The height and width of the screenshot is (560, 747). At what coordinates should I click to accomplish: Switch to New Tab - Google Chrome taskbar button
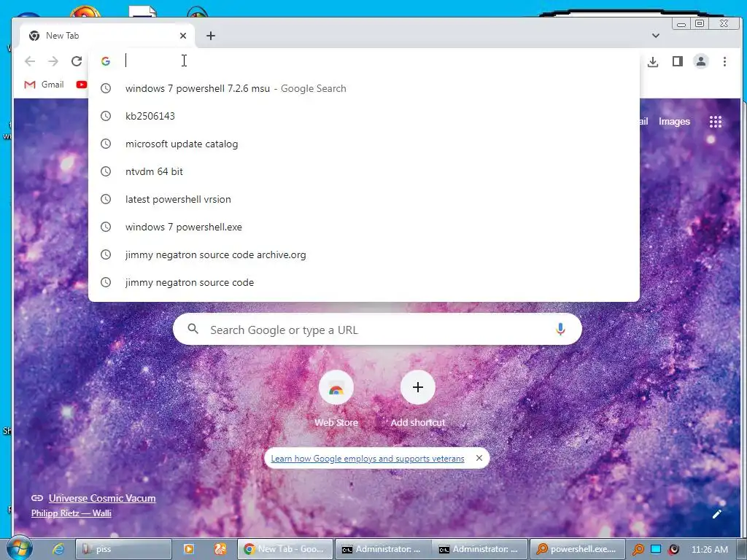click(285, 549)
